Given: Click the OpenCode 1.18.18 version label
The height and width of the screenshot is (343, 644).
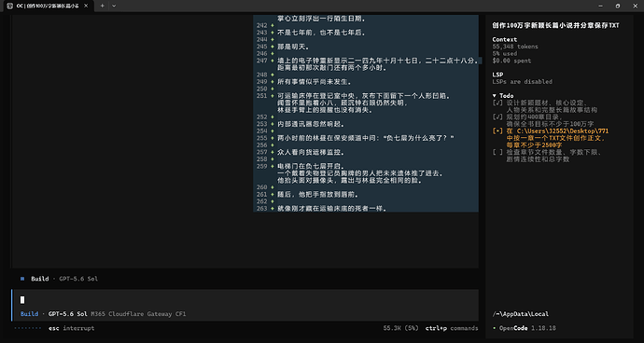Looking at the screenshot, I should coord(527,328).
